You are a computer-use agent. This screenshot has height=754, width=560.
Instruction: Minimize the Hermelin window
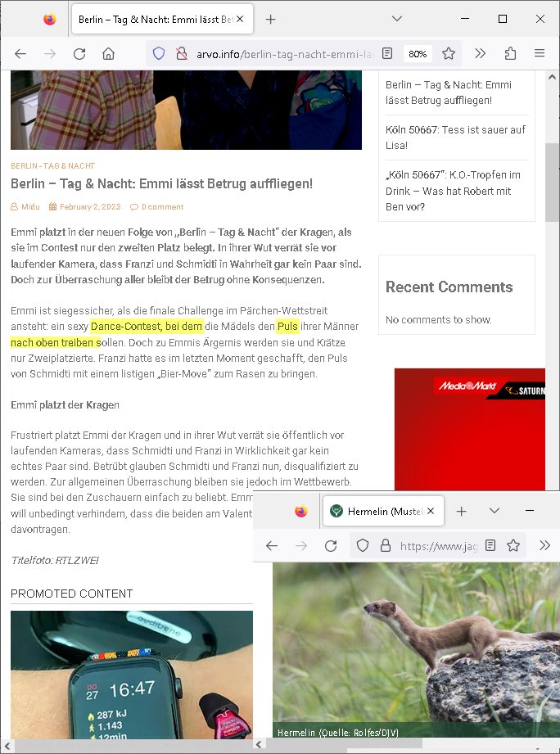pyautogui.click(x=530, y=511)
